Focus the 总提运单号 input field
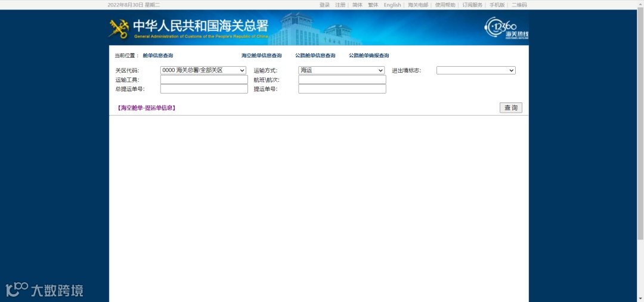Screen dimensions: 644x302 coord(204,89)
